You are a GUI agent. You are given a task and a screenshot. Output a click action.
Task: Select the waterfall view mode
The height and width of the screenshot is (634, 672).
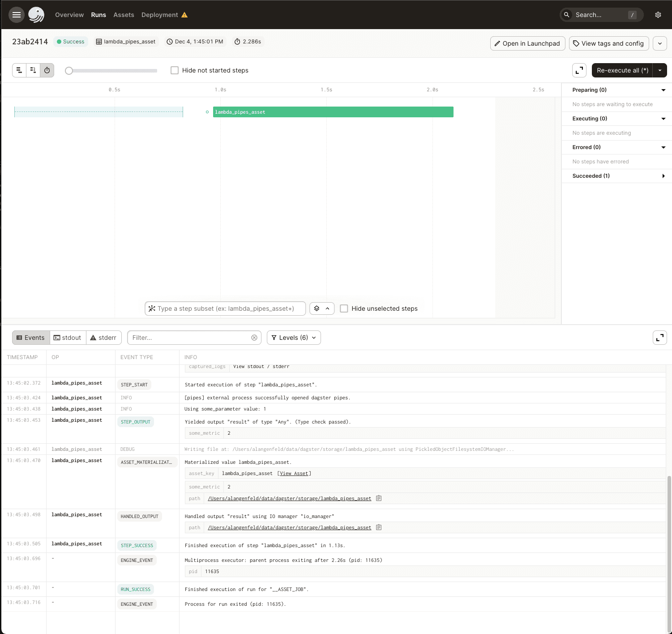[33, 70]
